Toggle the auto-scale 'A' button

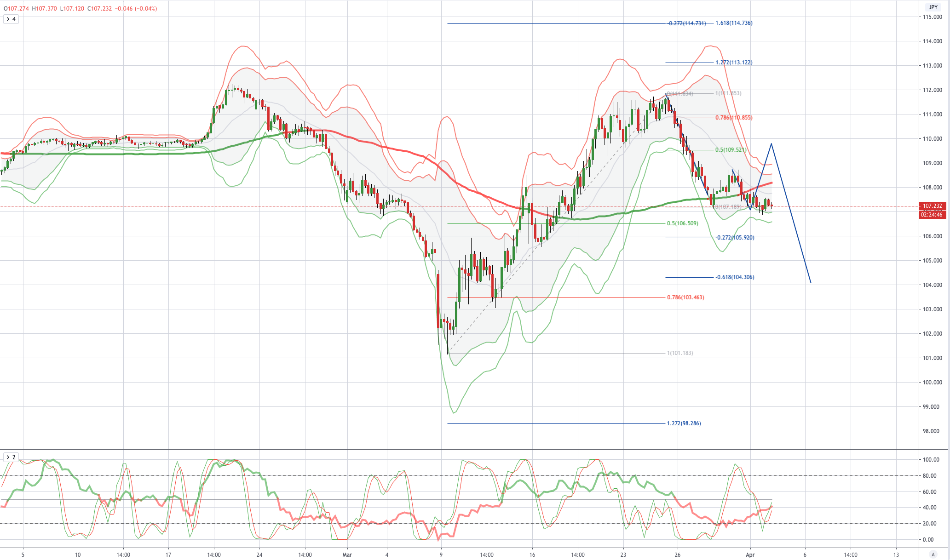[933, 554]
